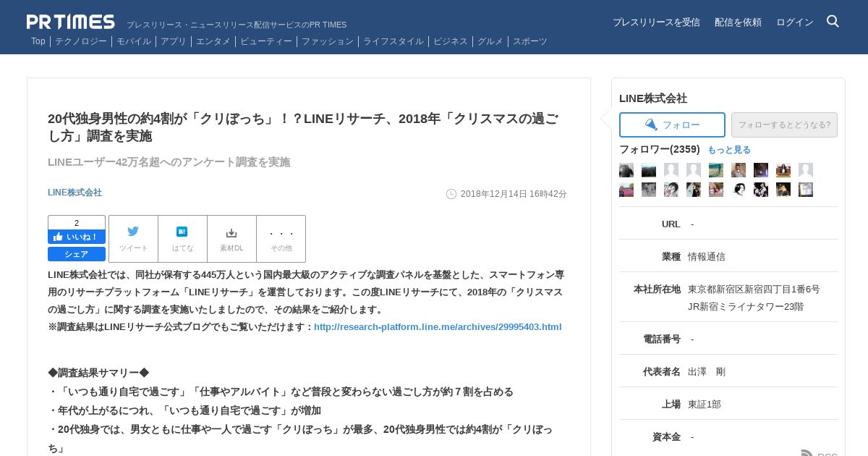
Task: Open the ライフスタイル category
Action: point(393,41)
